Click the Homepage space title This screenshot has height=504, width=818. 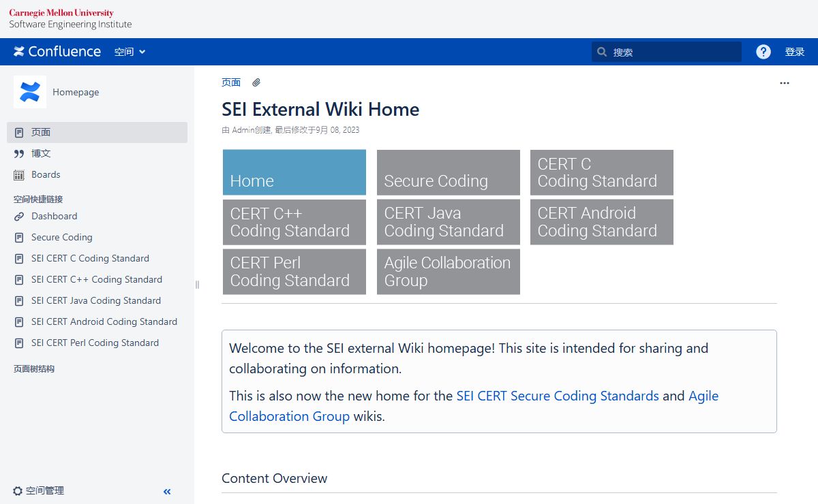coord(76,92)
